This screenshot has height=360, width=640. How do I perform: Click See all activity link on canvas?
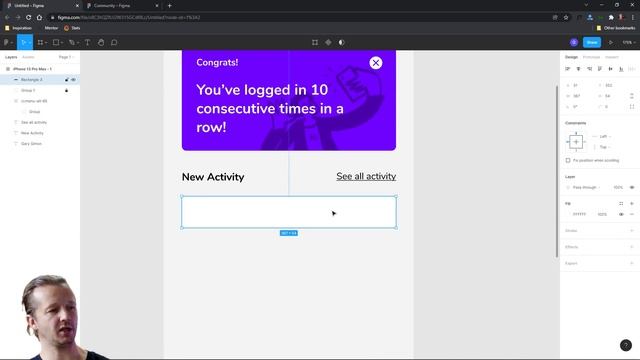click(366, 176)
